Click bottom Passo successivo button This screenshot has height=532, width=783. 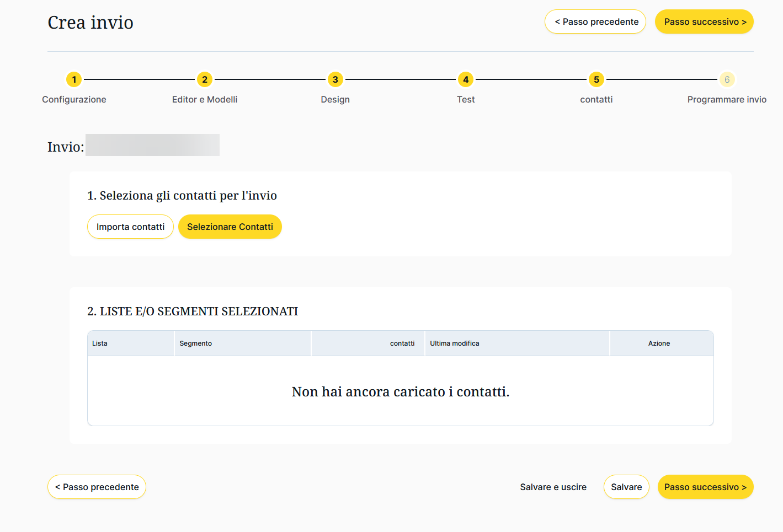click(705, 487)
